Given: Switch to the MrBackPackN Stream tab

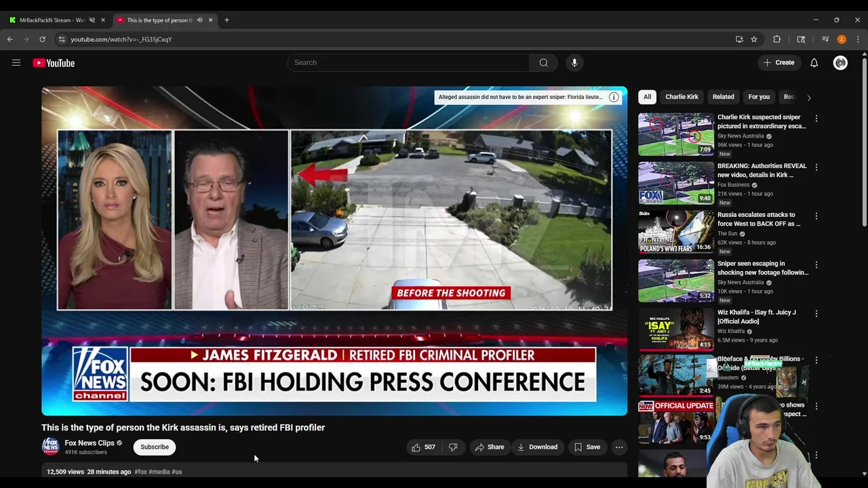Looking at the screenshot, I should [52, 20].
